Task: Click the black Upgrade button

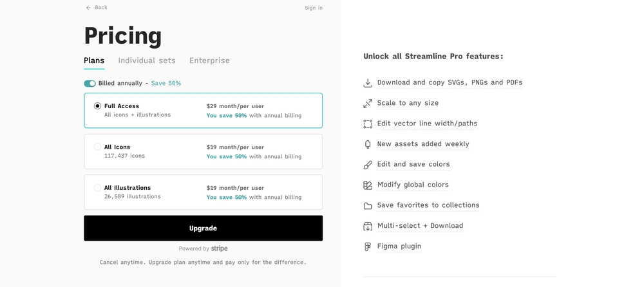Action: click(203, 228)
